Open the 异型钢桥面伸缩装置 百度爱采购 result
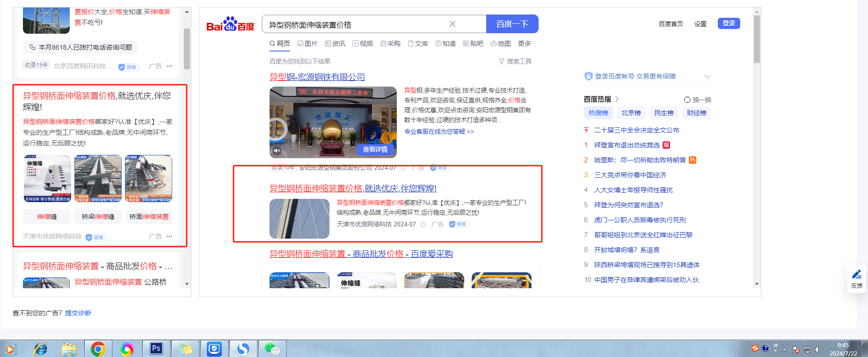Image resolution: width=868 pixels, height=357 pixels. (x=361, y=254)
